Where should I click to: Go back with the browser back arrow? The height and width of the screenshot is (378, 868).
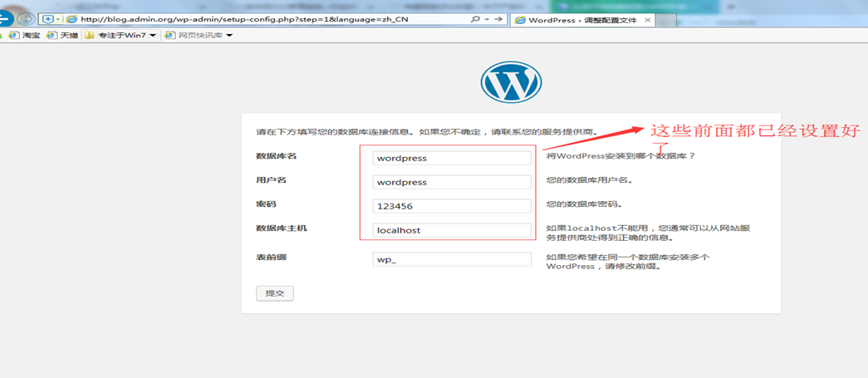(x=5, y=19)
